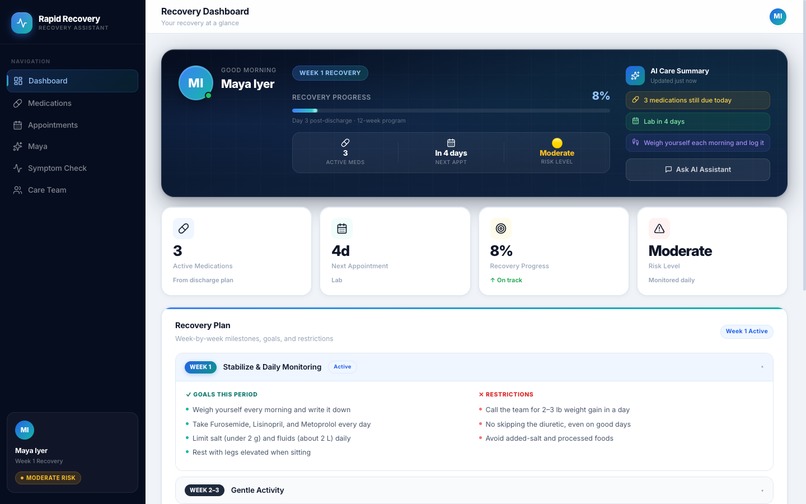Open the Care Team section
Screen dimensions: 806x504
click(72, 190)
